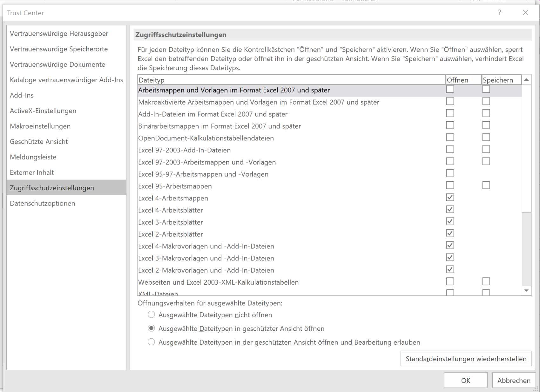Screen dimensions: 540x392
Task: Cancel with the Abbrechen button
Action: pos(514,380)
